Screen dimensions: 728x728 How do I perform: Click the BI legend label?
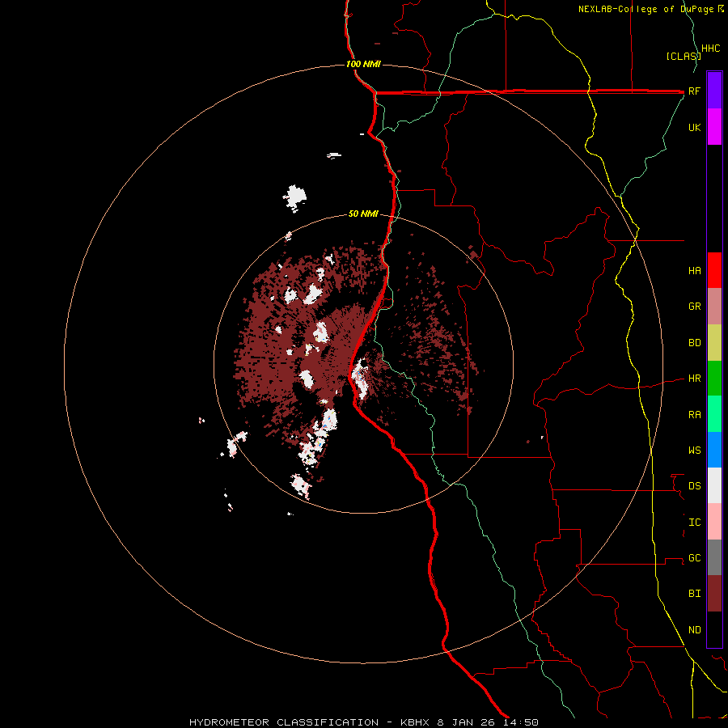coord(695,594)
